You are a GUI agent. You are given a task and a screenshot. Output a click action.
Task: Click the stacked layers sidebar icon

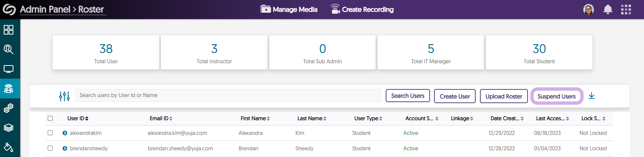click(x=8, y=128)
